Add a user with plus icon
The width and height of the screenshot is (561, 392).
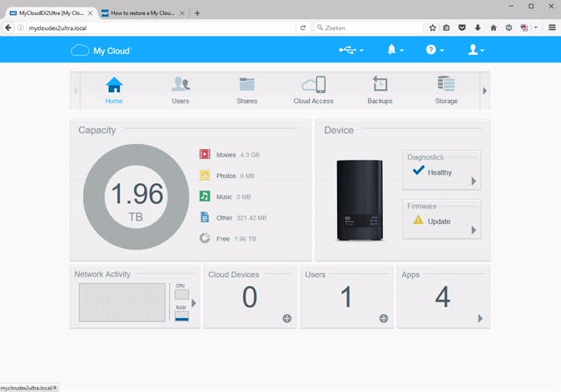coord(384,318)
